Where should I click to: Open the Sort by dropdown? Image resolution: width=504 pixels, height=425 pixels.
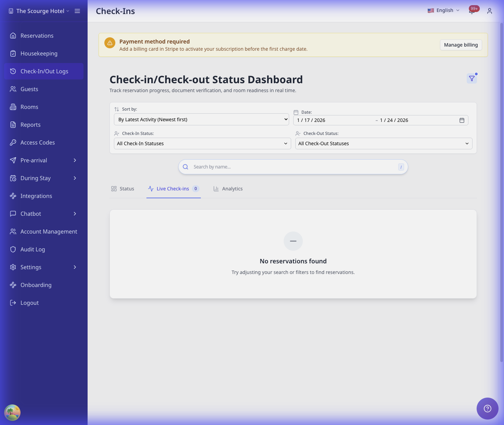201,119
